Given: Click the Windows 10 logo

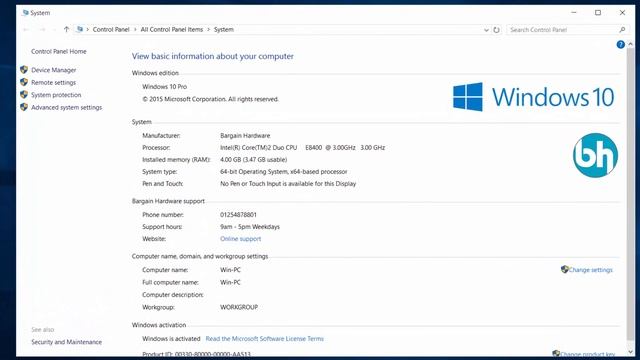Looking at the screenshot, I should tap(533, 97).
